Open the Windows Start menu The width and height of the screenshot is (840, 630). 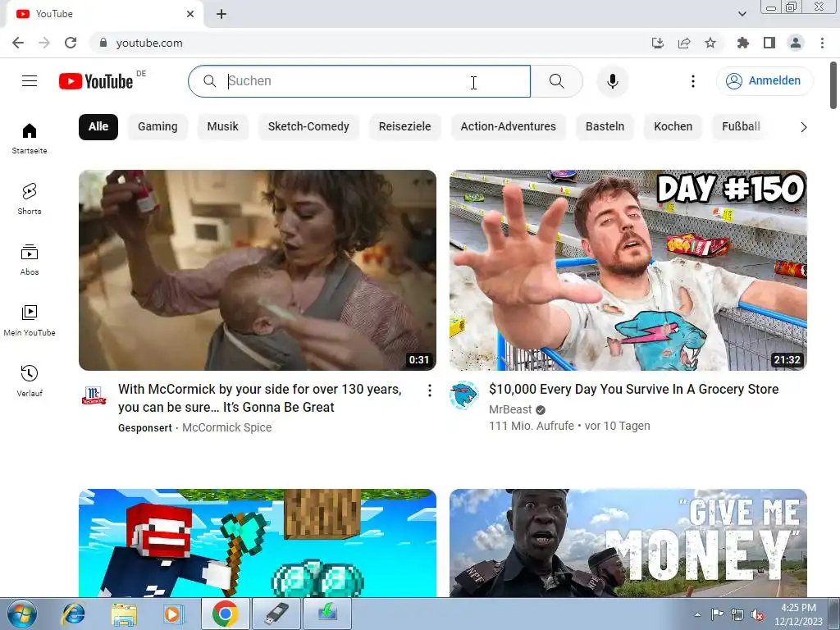click(x=22, y=614)
